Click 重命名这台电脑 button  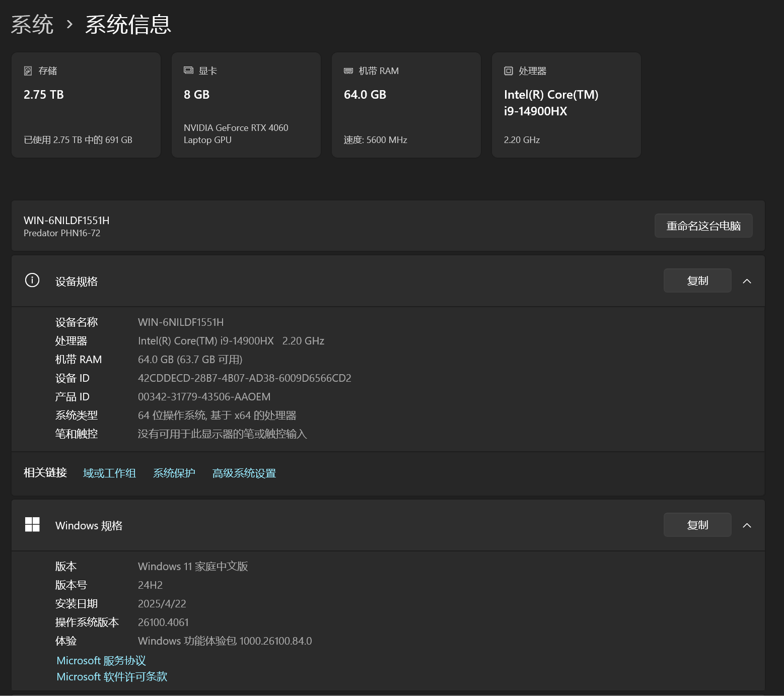click(703, 226)
